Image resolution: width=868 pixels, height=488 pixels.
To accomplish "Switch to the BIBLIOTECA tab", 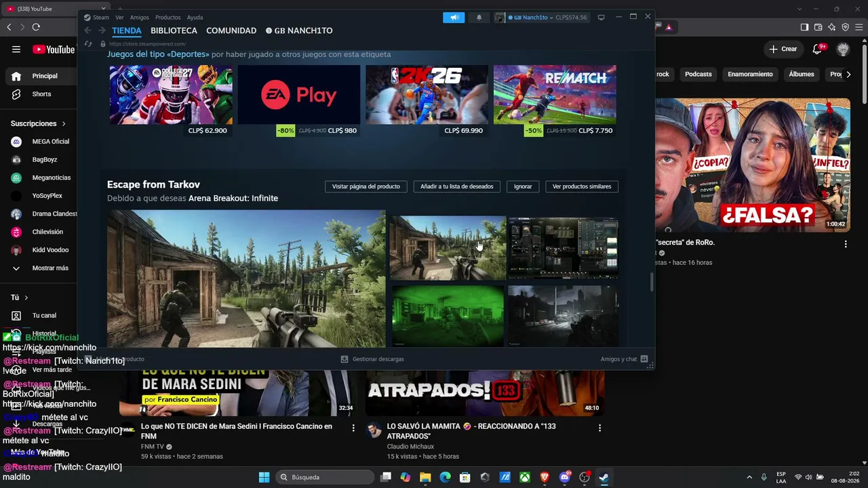I will 174,30.
